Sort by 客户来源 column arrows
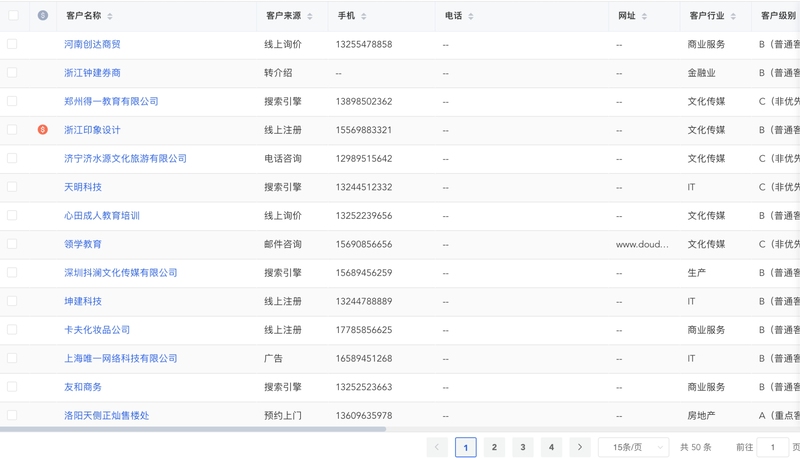Screen dimensions: 800x458 pos(310,16)
